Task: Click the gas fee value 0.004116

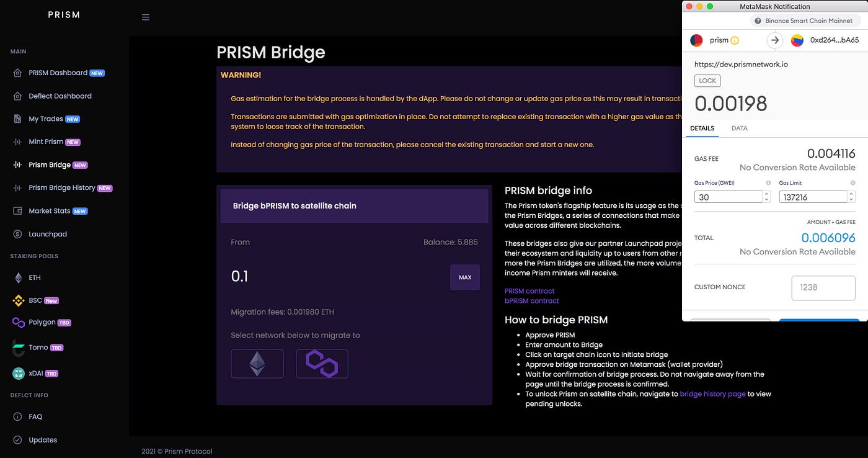Action: coord(831,153)
